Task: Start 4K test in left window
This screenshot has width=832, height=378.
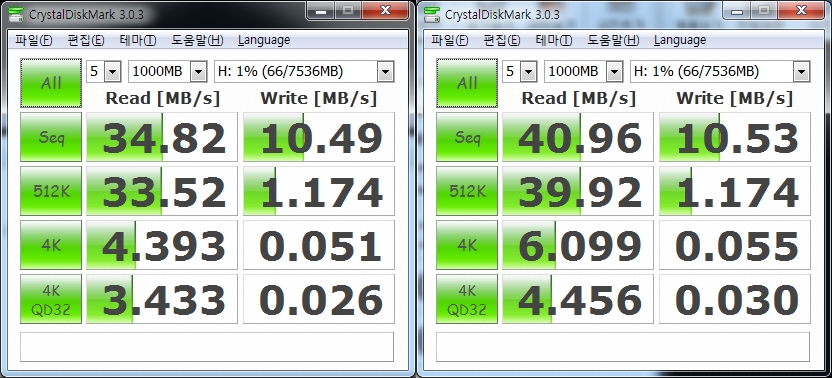Action: coord(51,245)
